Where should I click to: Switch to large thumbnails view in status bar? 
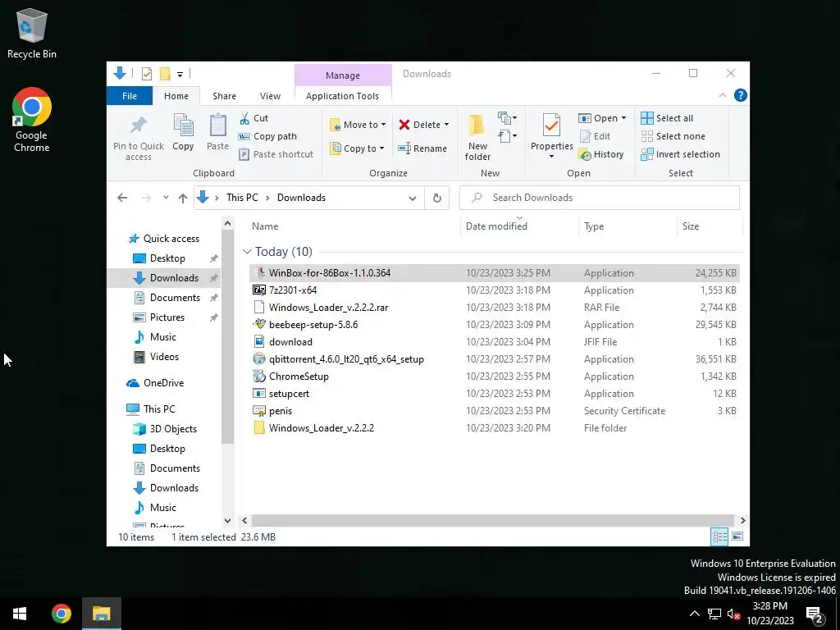pyautogui.click(x=737, y=536)
